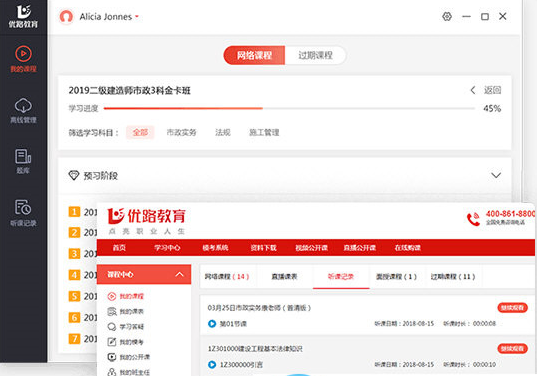Click the 学习进度 progress bar
The image size is (537, 376).
(289, 109)
